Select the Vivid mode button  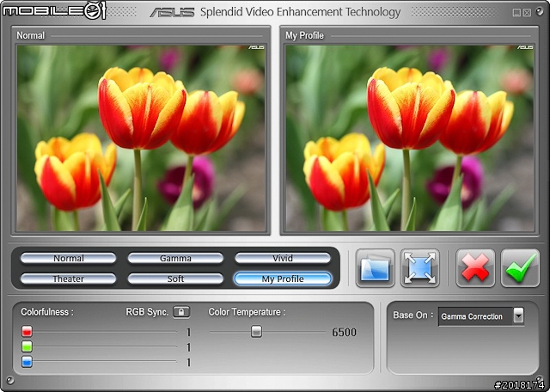283,258
